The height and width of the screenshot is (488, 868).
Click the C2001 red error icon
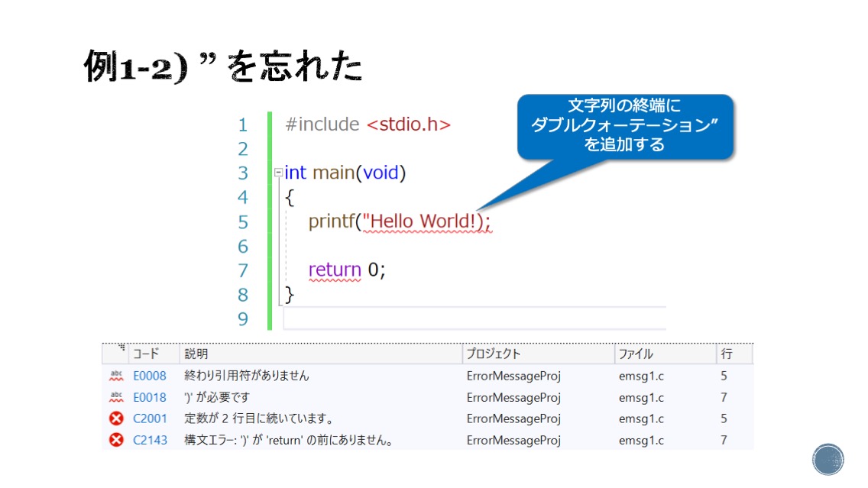coord(116,419)
